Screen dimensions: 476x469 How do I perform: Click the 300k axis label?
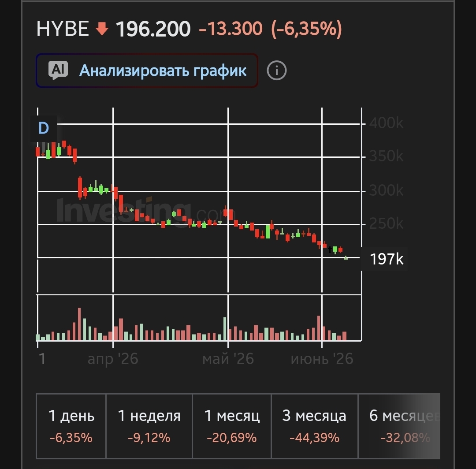(x=386, y=190)
